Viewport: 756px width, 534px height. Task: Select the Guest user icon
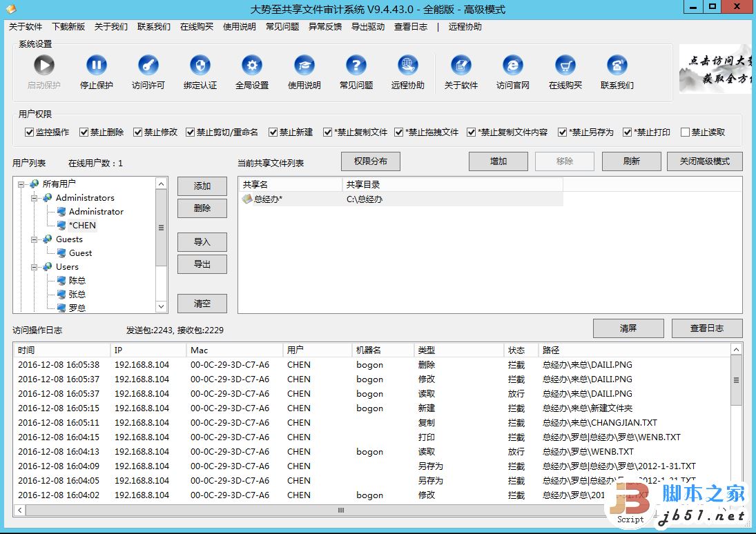tap(61, 253)
